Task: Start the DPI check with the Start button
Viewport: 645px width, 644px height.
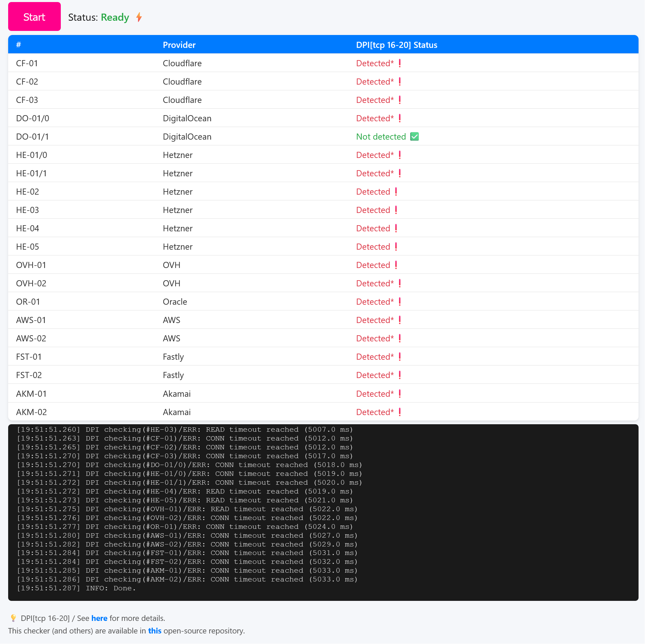Action: tap(34, 17)
